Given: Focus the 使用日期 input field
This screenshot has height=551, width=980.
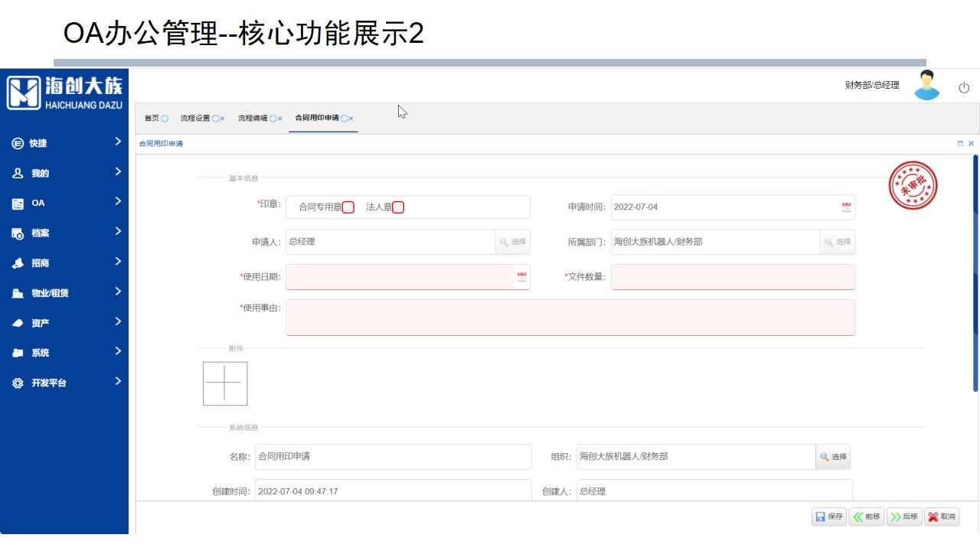Looking at the screenshot, I should click(400, 277).
